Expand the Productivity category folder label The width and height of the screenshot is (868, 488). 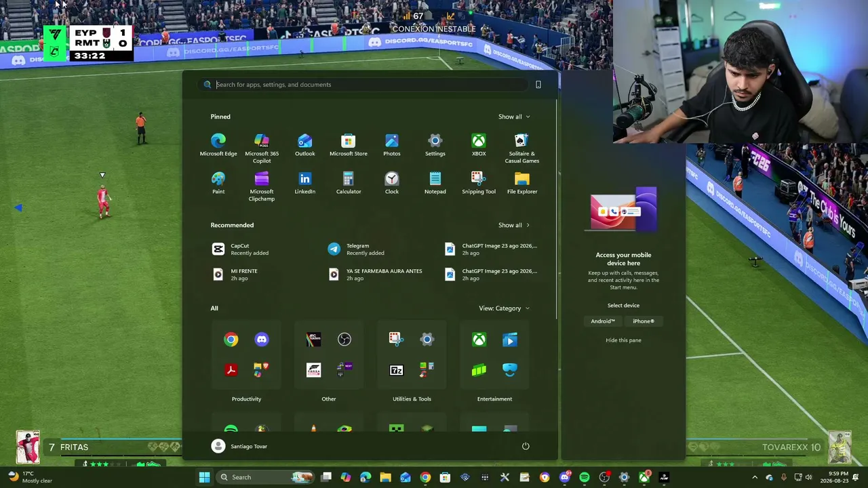coord(246,399)
